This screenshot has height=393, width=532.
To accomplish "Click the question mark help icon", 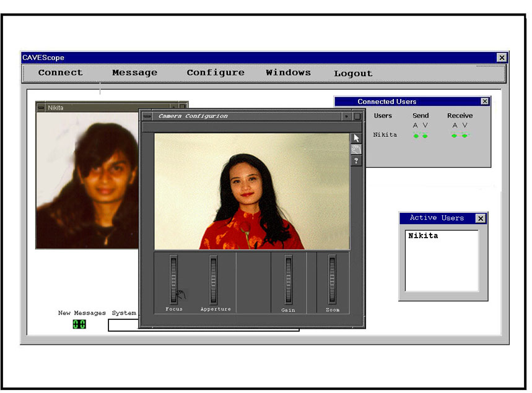I will pyautogui.click(x=356, y=161).
